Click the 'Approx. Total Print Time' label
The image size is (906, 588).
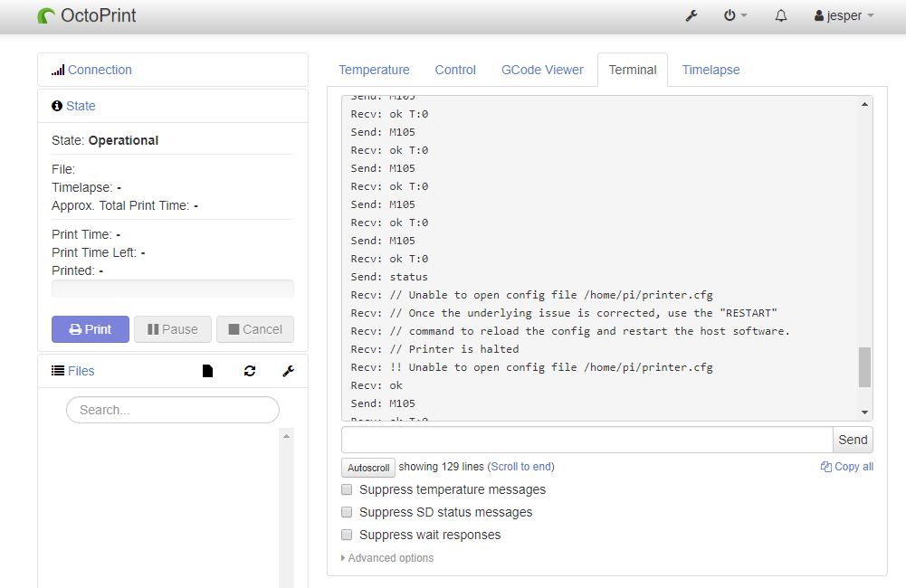tap(120, 205)
